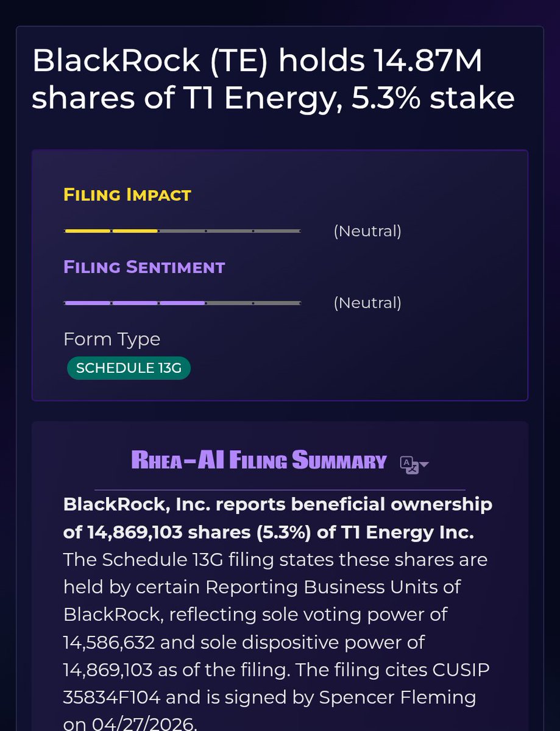Select the Filing Sentiment heading
The width and height of the screenshot is (560, 731).
pyautogui.click(x=144, y=267)
